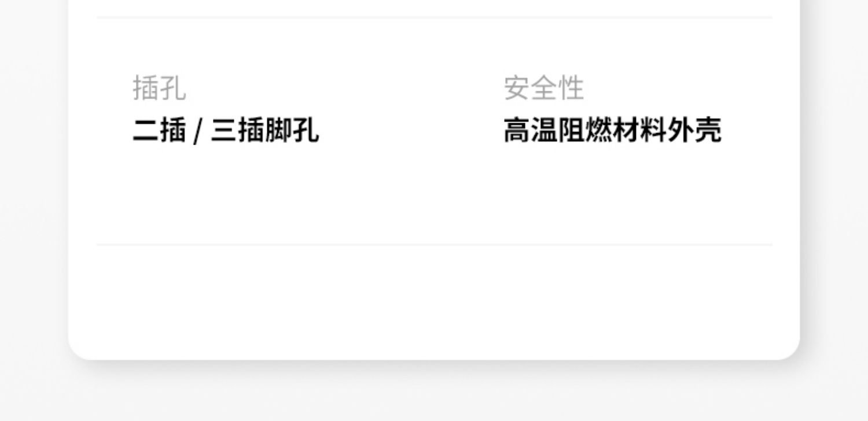
Task: Click the divider line below the specification row
Action: pos(434,245)
